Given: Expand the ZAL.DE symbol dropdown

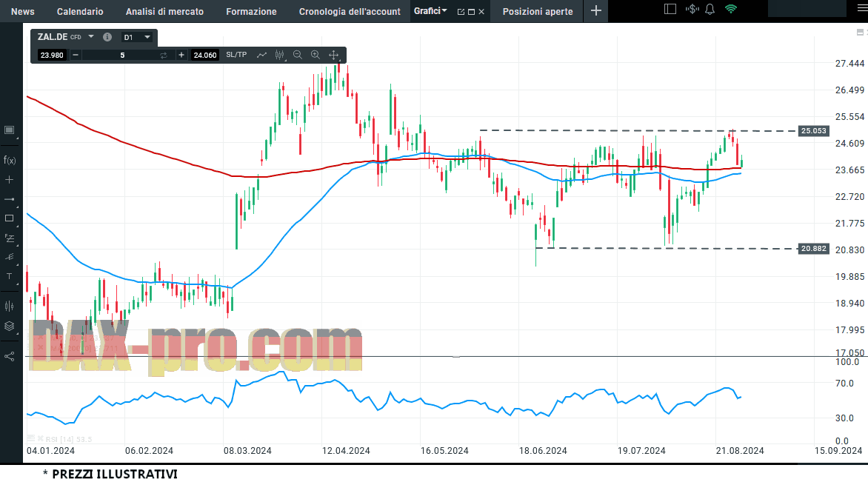Looking at the screenshot, I should [x=91, y=36].
